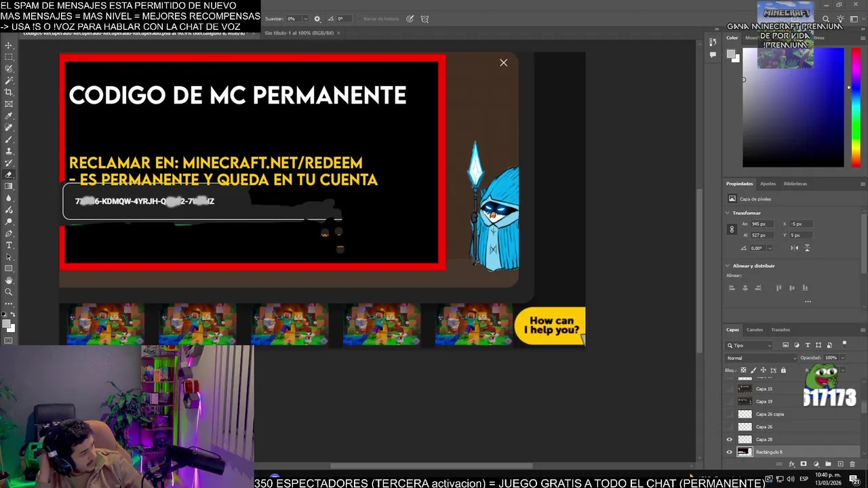
Task: Click the An width field
Action: [764, 224]
